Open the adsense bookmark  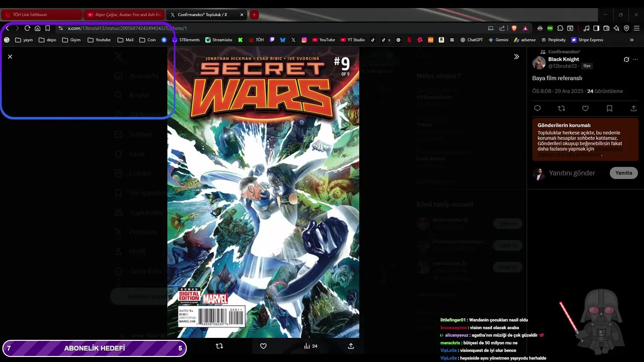[x=524, y=40]
